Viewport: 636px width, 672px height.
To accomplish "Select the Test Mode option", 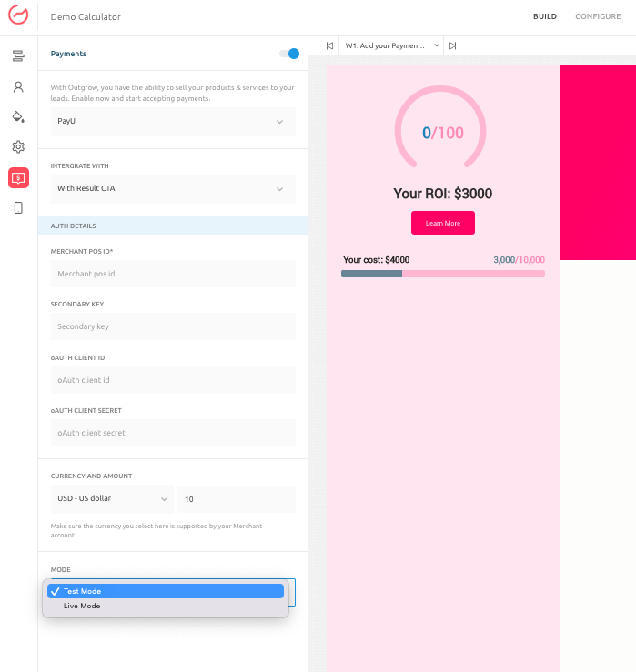I will tap(82, 591).
